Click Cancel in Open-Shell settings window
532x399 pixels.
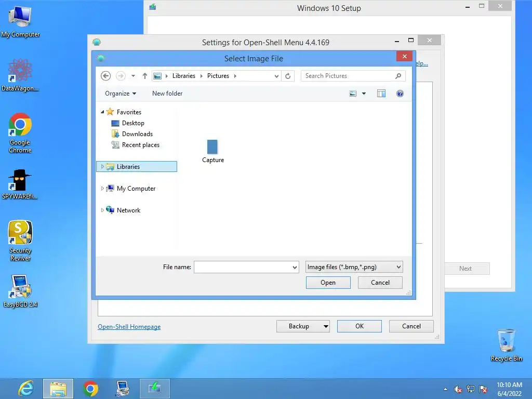[411, 326]
